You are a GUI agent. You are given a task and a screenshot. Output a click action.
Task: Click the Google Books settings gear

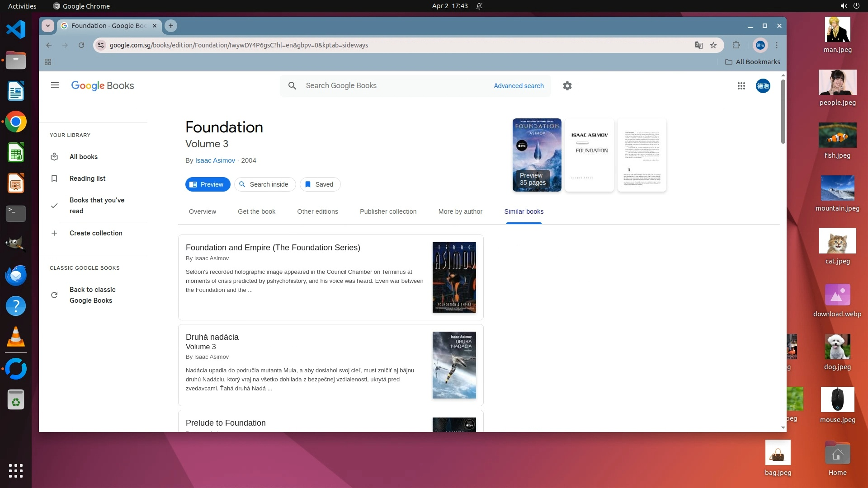[x=567, y=86]
